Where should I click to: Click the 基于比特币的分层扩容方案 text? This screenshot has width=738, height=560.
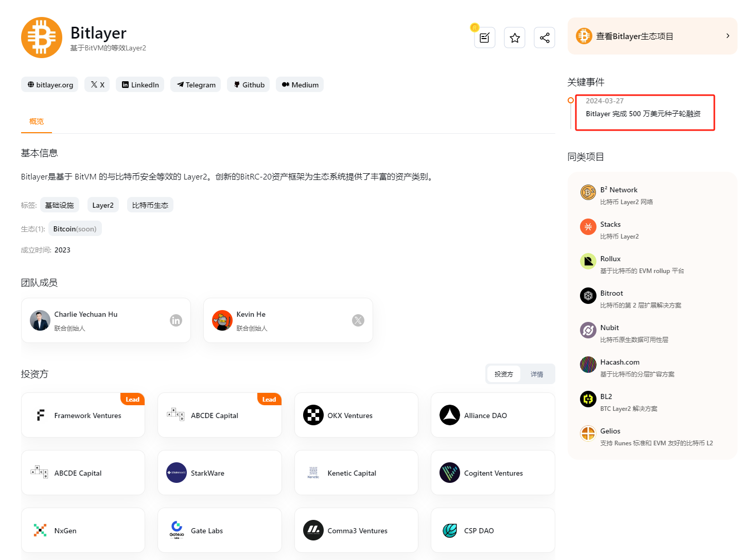(638, 374)
